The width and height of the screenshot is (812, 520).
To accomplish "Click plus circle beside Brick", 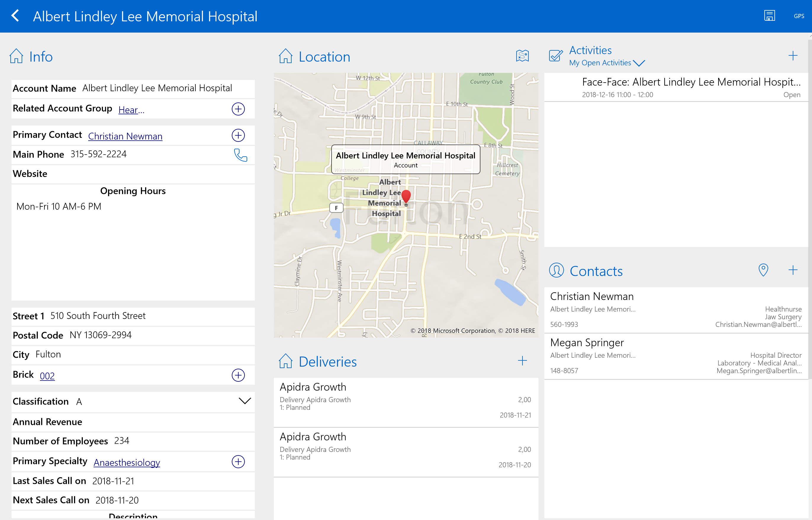I will point(238,375).
